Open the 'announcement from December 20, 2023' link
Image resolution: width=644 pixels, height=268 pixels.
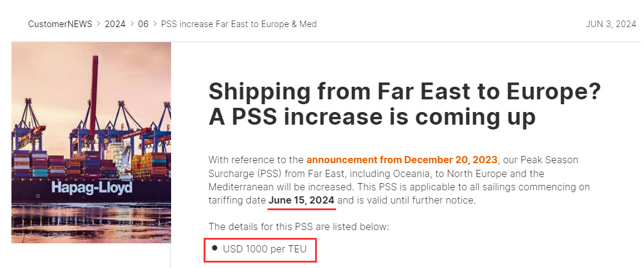(x=402, y=160)
